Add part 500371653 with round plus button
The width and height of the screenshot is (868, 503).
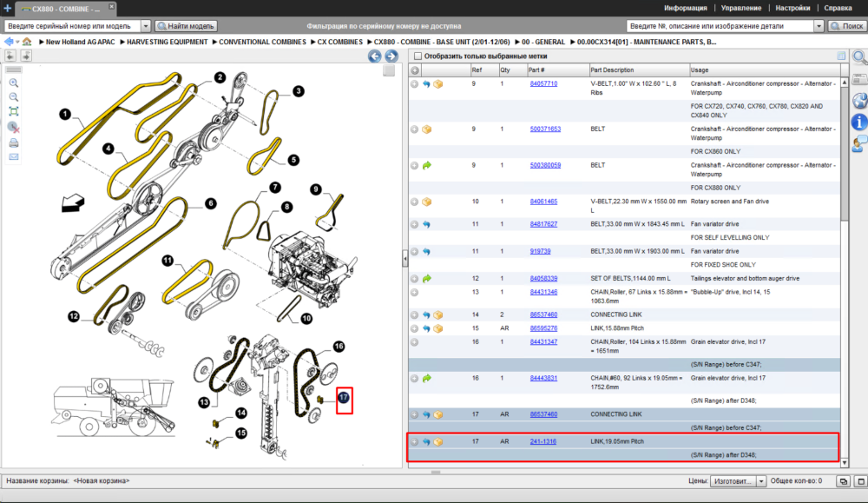point(415,129)
